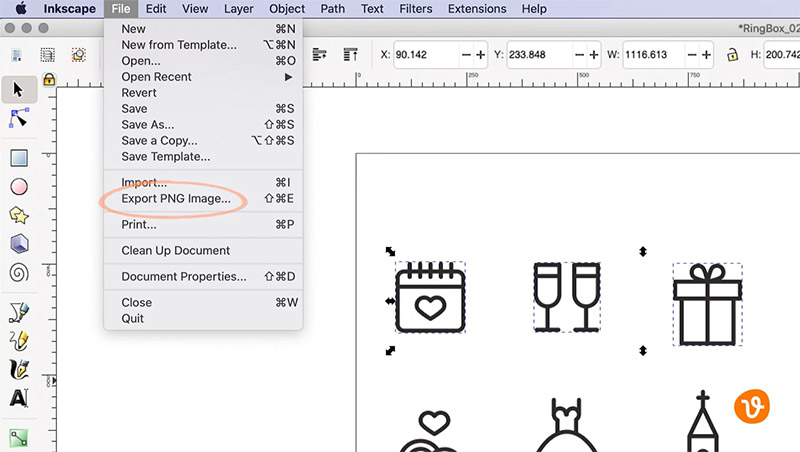Select the Circle/Ellipse tool
800x452 pixels.
[x=19, y=187]
